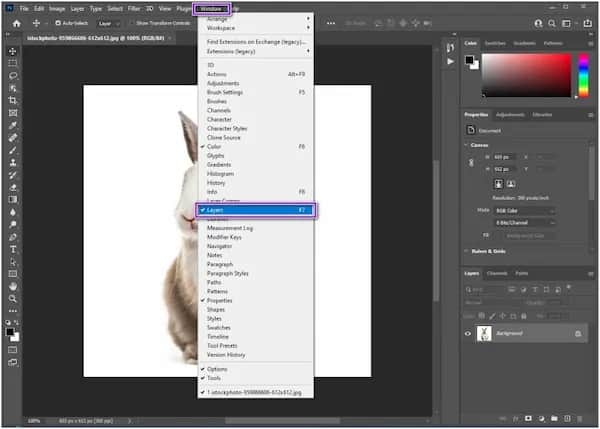Uncheck Tools in the Window menu
The image size is (600, 429).
pyautogui.click(x=256, y=378)
